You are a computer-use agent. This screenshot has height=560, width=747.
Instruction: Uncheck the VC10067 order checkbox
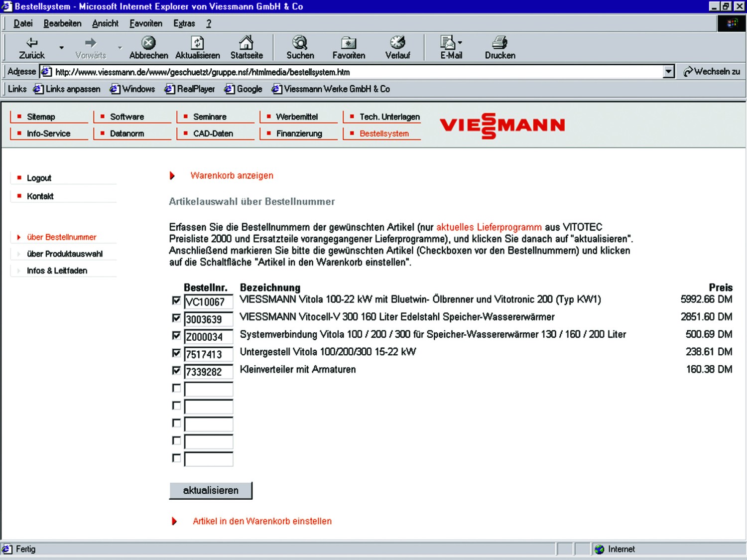pyautogui.click(x=176, y=300)
